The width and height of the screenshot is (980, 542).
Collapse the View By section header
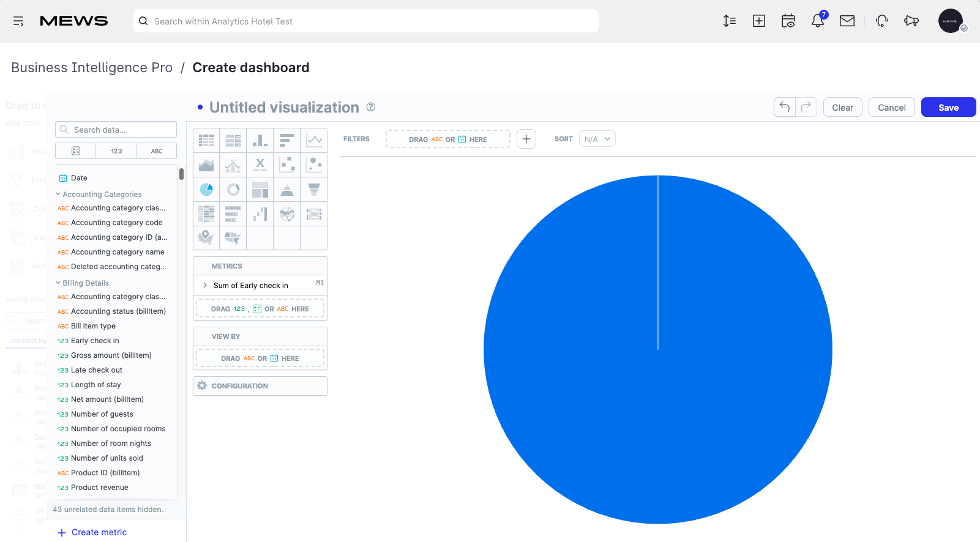click(x=260, y=336)
